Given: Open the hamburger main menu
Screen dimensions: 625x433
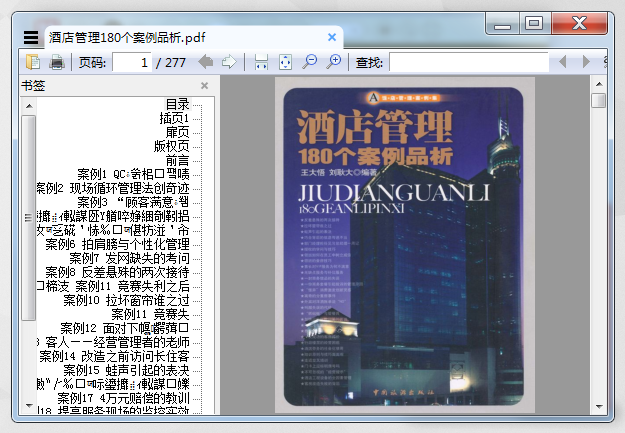Looking at the screenshot, I should [x=31, y=37].
